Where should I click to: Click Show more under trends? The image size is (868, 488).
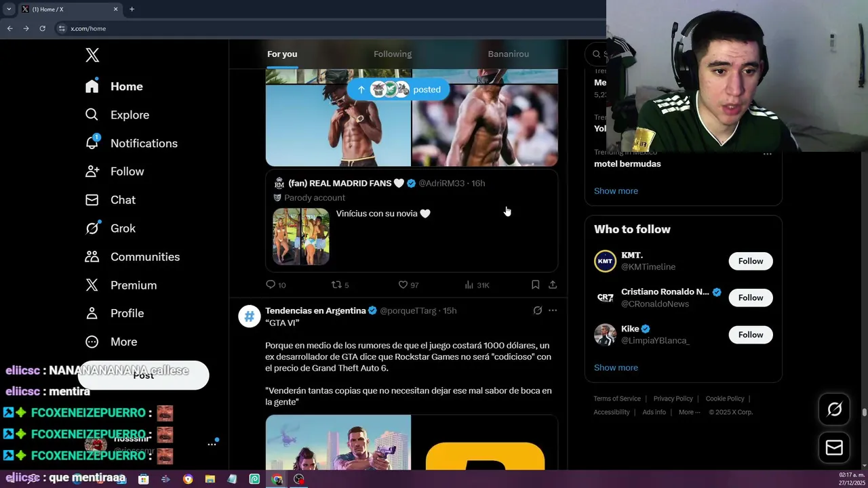[616, 191]
